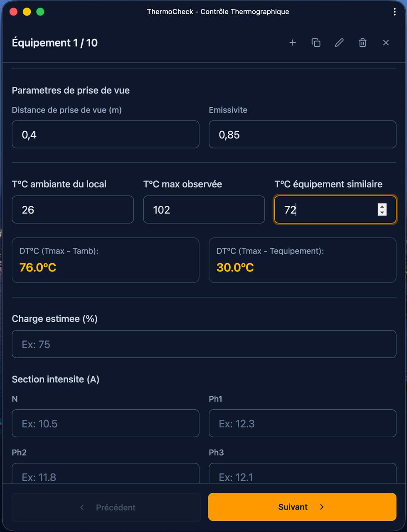Viewport: 407px width, 532px height.
Task: Click the Suivant arrow icon
Action: coord(322,507)
